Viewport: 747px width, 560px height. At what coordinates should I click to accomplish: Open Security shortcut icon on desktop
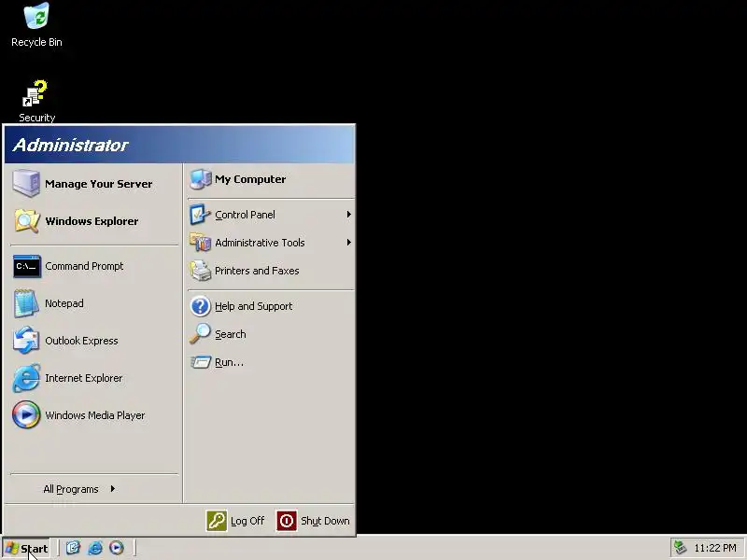coord(35,93)
